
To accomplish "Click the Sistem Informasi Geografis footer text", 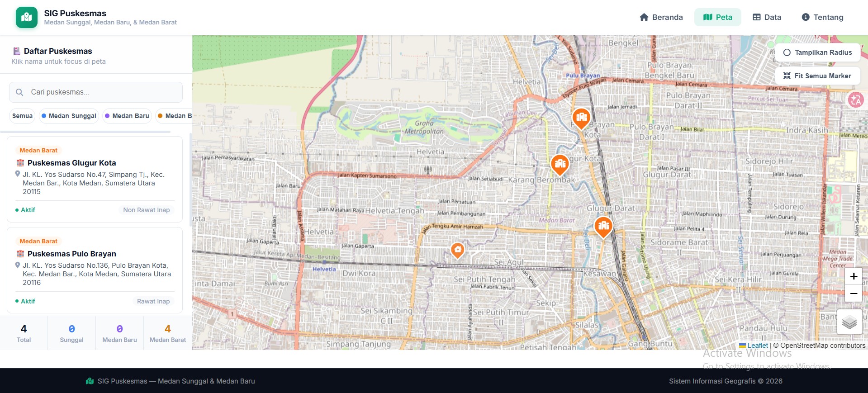I will tap(726, 381).
